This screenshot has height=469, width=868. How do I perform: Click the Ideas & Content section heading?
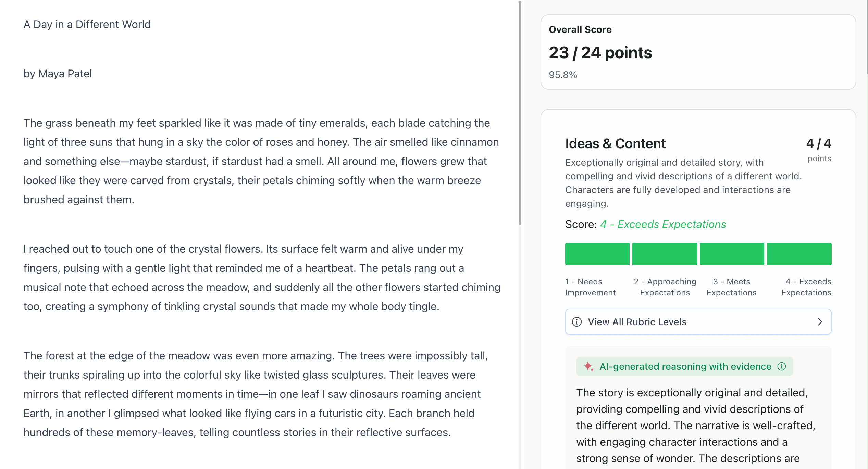pos(615,143)
